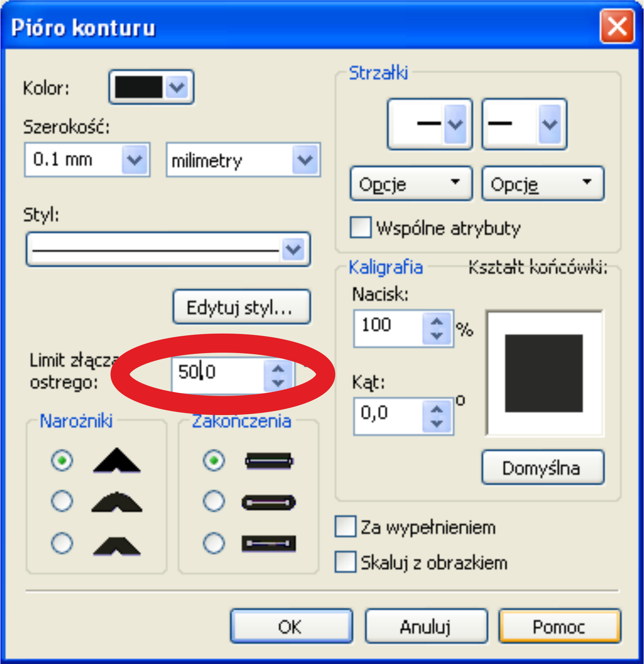644x664 pixels.
Task: Reset nib shape with Domyślna button
Action: (x=542, y=467)
